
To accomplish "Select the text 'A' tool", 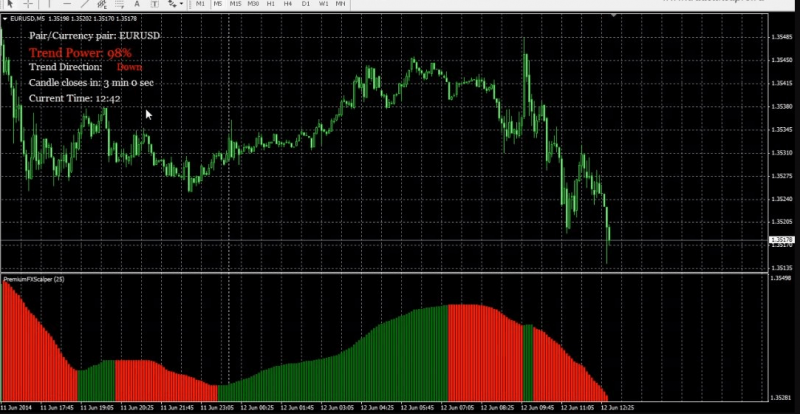I will coord(138,4).
